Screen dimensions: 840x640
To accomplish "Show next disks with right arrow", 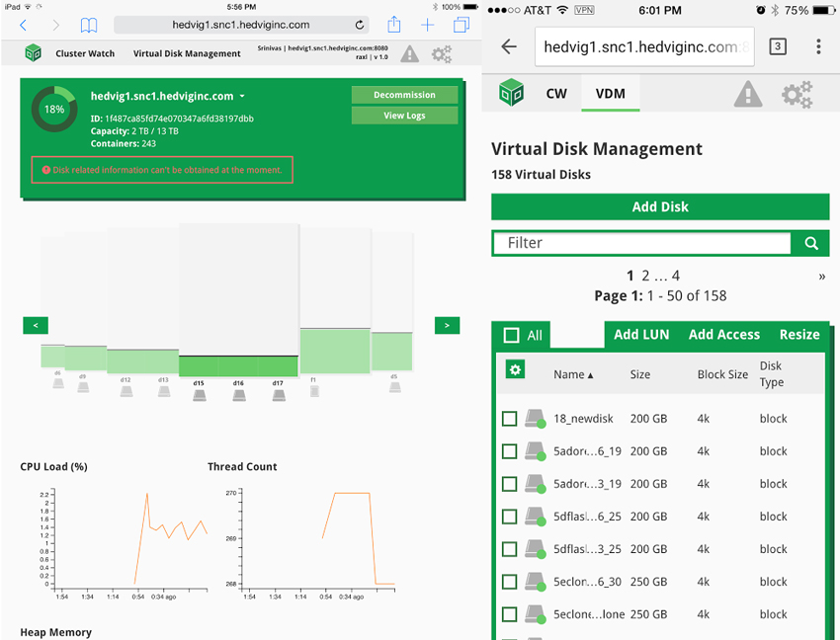I will pyautogui.click(x=447, y=325).
